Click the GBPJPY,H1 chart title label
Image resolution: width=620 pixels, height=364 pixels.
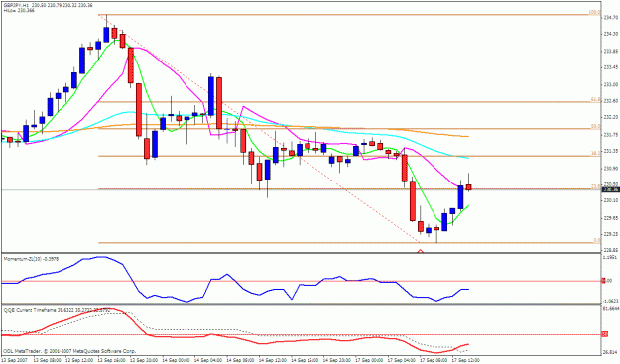(x=16, y=5)
